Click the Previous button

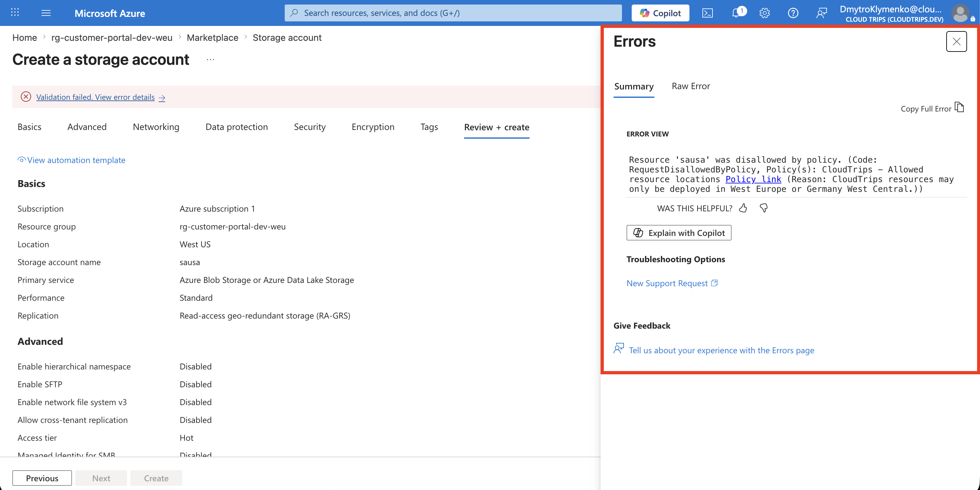click(42, 478)
